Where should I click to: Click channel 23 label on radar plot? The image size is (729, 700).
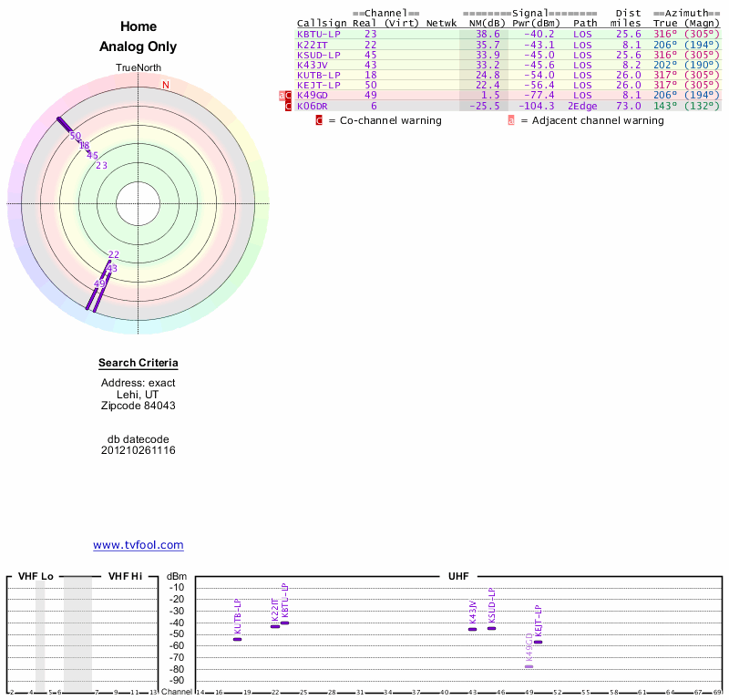101,165
